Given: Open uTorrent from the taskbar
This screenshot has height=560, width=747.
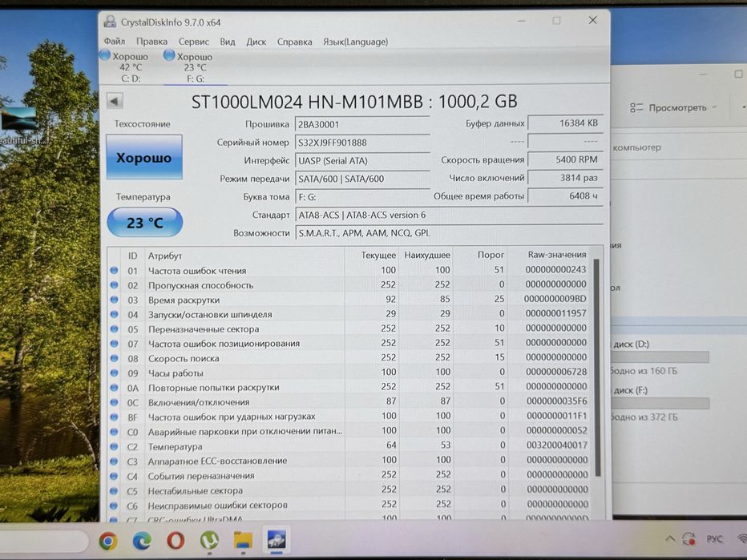Looking at the screenshot, I should click(209, 540).
